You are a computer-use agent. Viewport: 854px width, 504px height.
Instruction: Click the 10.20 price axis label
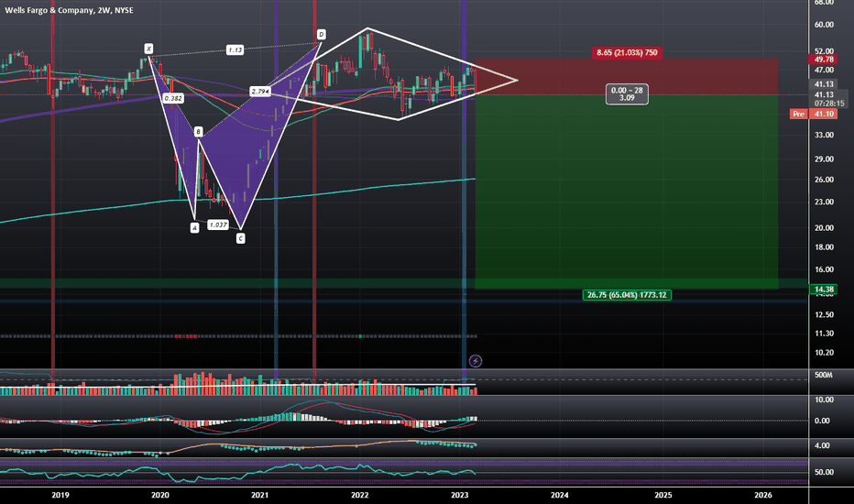click(824, 353)
